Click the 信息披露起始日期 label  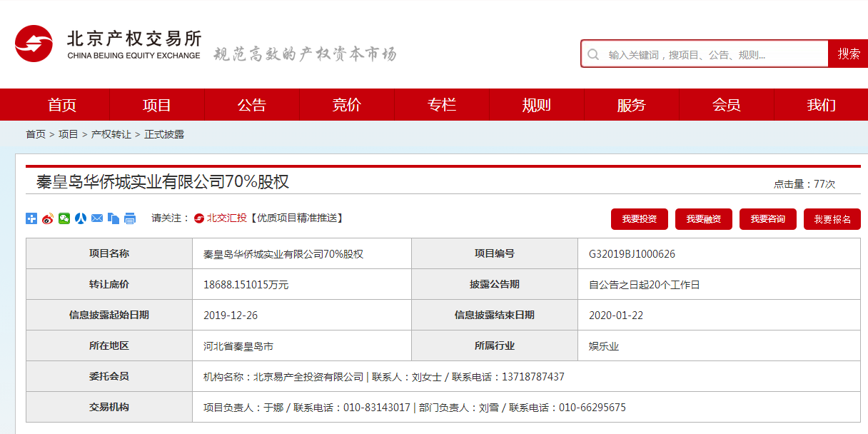tap(109, 315)
